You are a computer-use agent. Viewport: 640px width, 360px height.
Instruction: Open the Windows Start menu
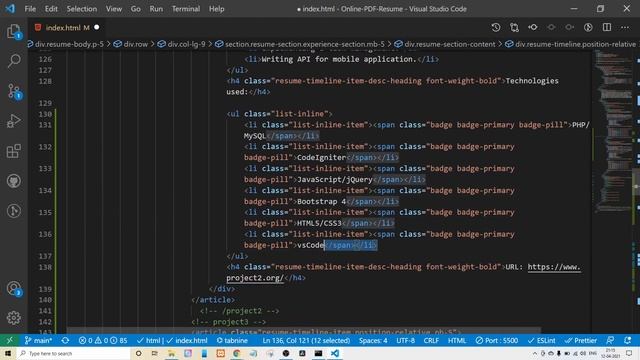(8, 353)
